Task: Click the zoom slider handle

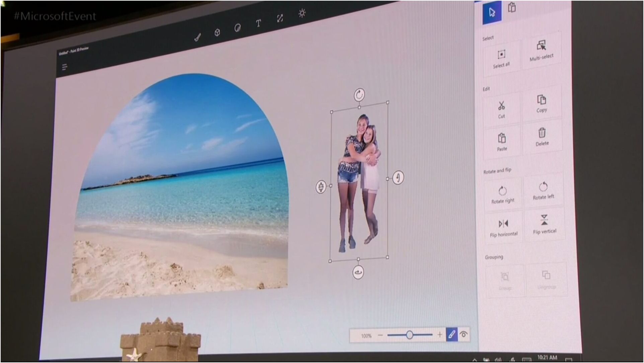Action: point(409,335)
